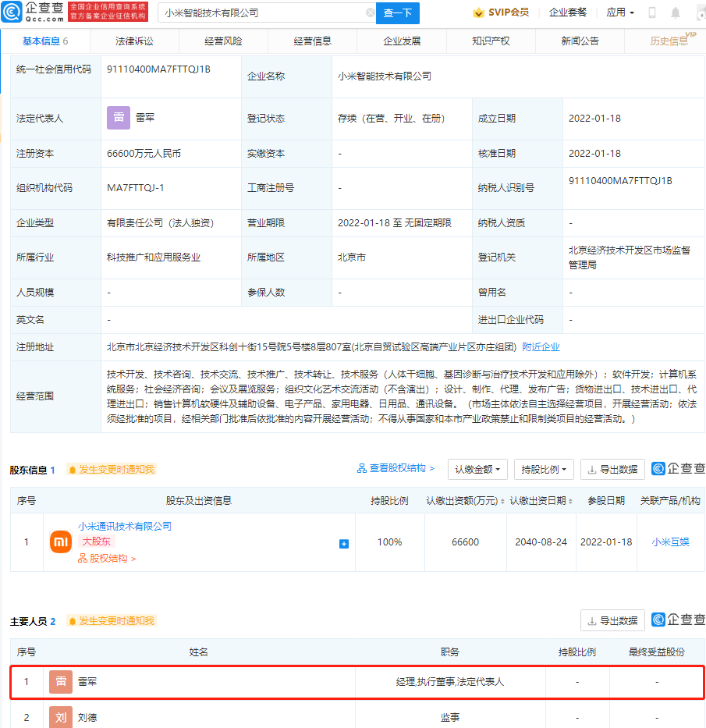Open notifications via the bell icon

pyautogui.click(x=675, y=13)
